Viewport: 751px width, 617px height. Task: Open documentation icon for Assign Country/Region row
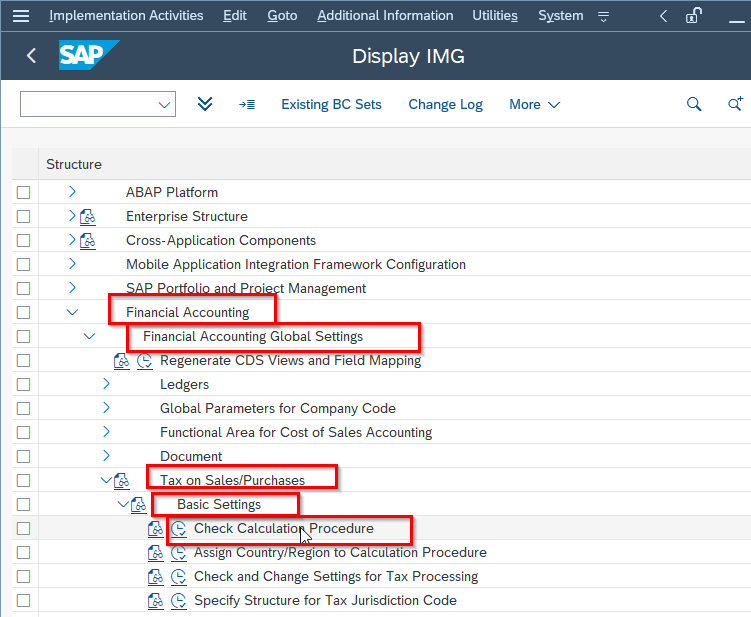tap(155, 552)
